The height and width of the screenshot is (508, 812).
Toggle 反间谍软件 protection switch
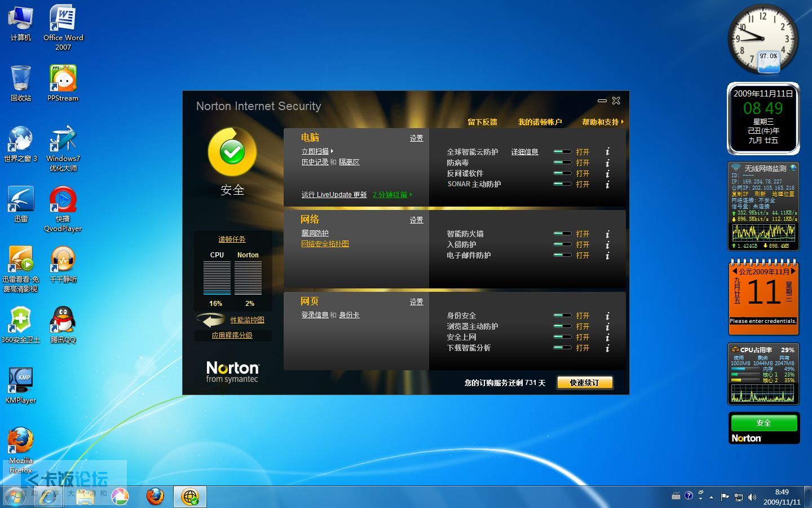(x=562, y=173)
